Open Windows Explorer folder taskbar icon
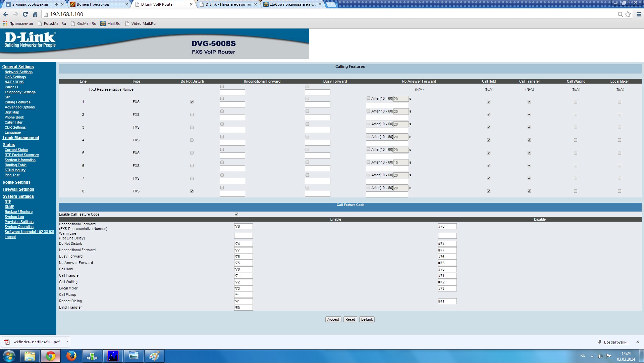Image resolution: width=644 pixels, height=363 pixels. 30,356
